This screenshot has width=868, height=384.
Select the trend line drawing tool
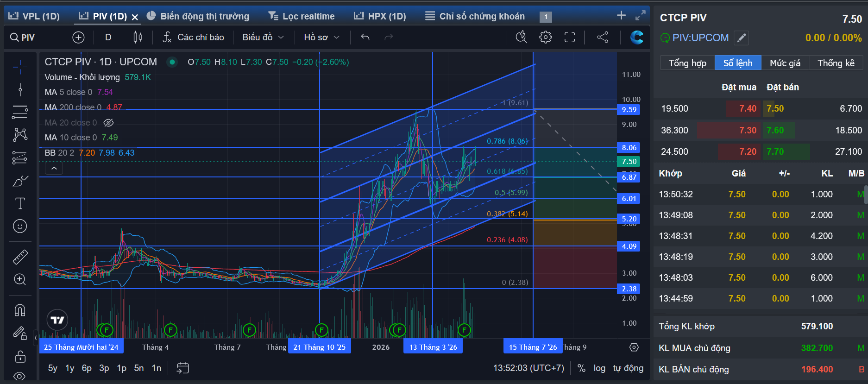pos(20,89)
